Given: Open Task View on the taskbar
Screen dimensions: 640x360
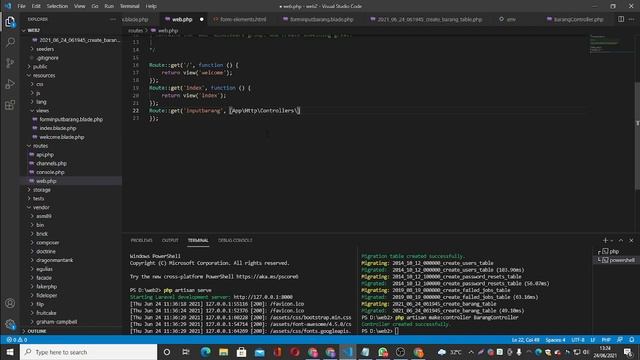Looking at the screenshot, I should (x=185, y=352).
